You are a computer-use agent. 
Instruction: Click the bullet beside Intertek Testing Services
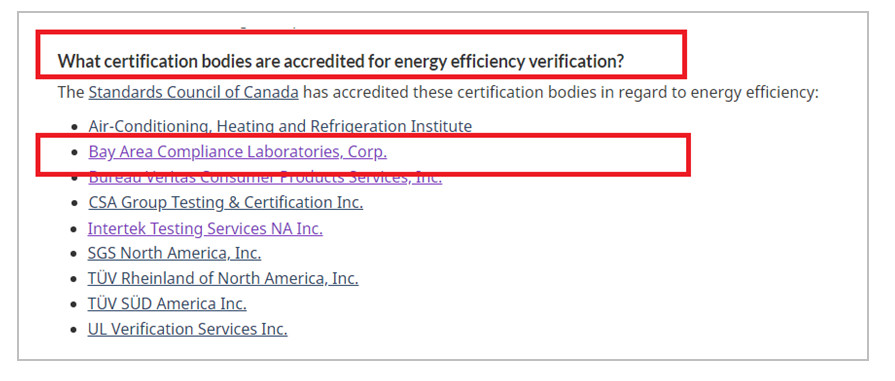coord(74,229)
